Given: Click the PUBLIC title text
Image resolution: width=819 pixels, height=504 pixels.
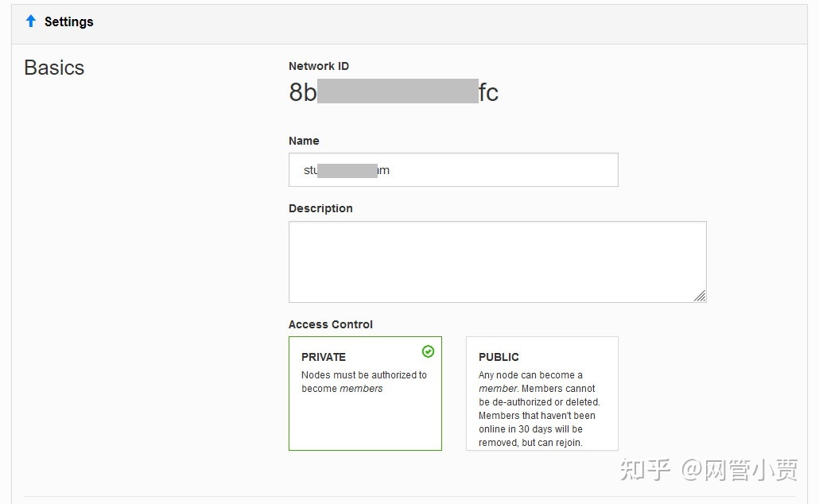Looking at the screenshot, I should (x=499, y=357).
